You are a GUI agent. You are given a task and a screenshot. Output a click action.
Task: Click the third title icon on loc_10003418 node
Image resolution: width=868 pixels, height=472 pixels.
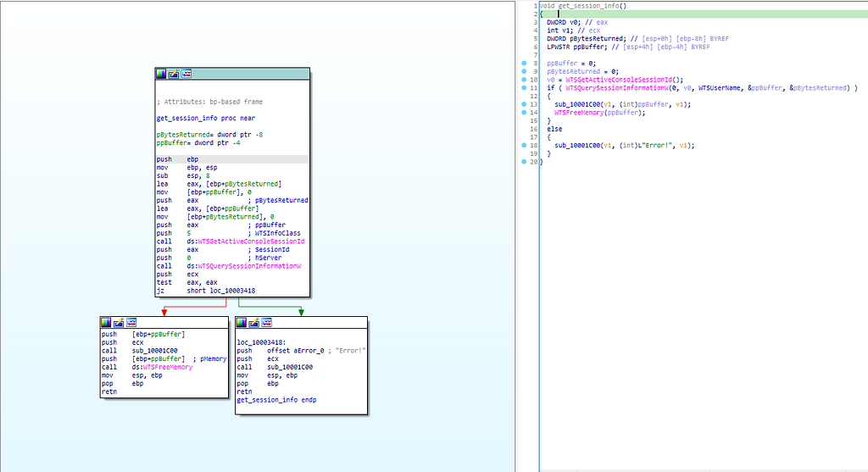click(x=267, y=323)
